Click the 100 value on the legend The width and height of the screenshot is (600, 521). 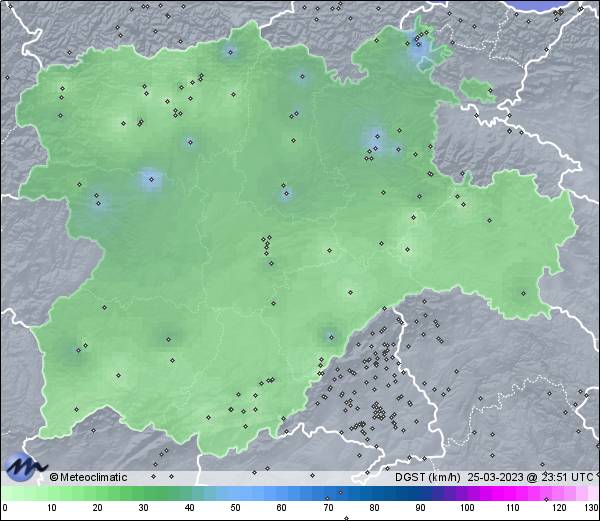point(466,509)
